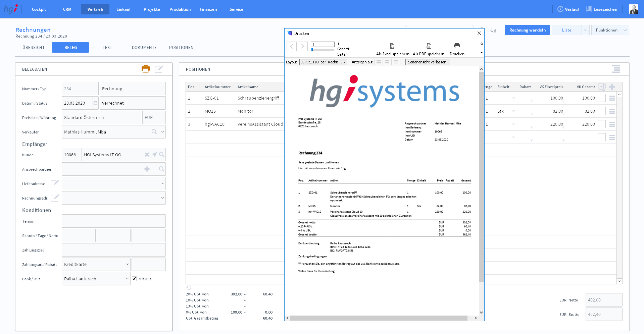644x334 pixels.
Task: Expand the Zahlungsart Kreditkarte dropdown
Action: (x=127, y=264)
